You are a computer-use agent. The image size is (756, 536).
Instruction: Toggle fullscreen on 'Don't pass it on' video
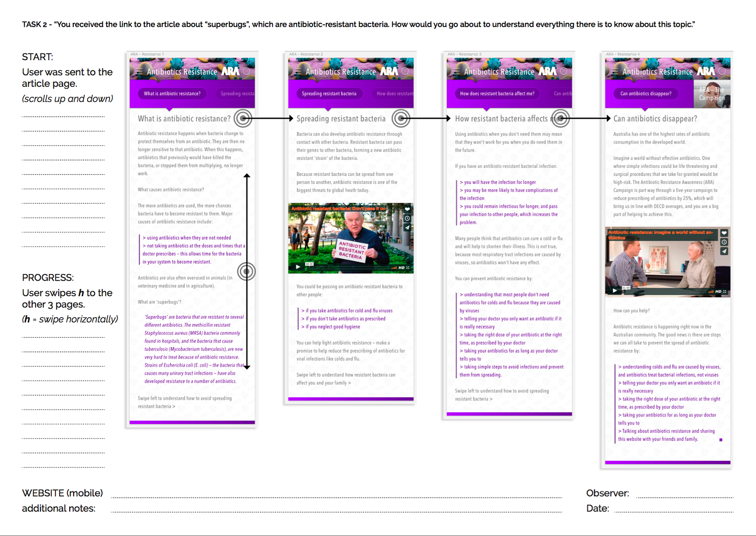click(x=408, y=268)
